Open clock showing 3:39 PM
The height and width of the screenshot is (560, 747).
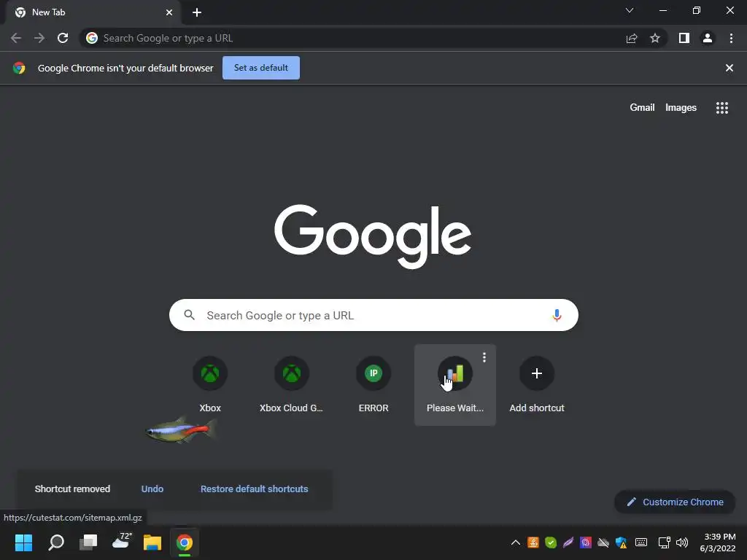click(x=719, y=542)
